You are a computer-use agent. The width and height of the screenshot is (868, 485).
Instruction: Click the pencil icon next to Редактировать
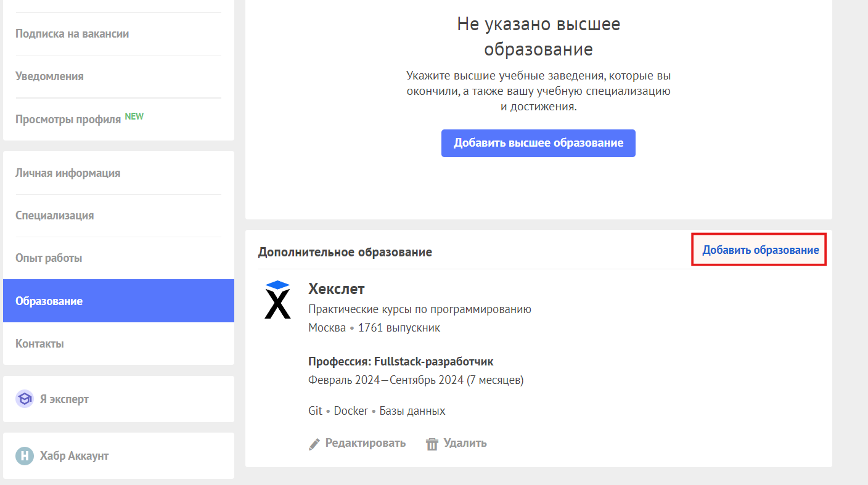[314, 443]
